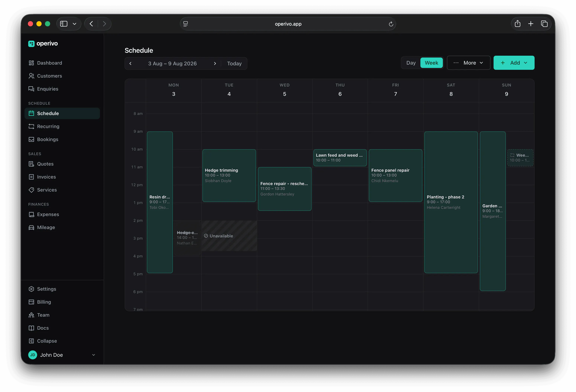The image size is (576, 392).
Task: Open Enquiries section
Action: [x=62, y=89]
